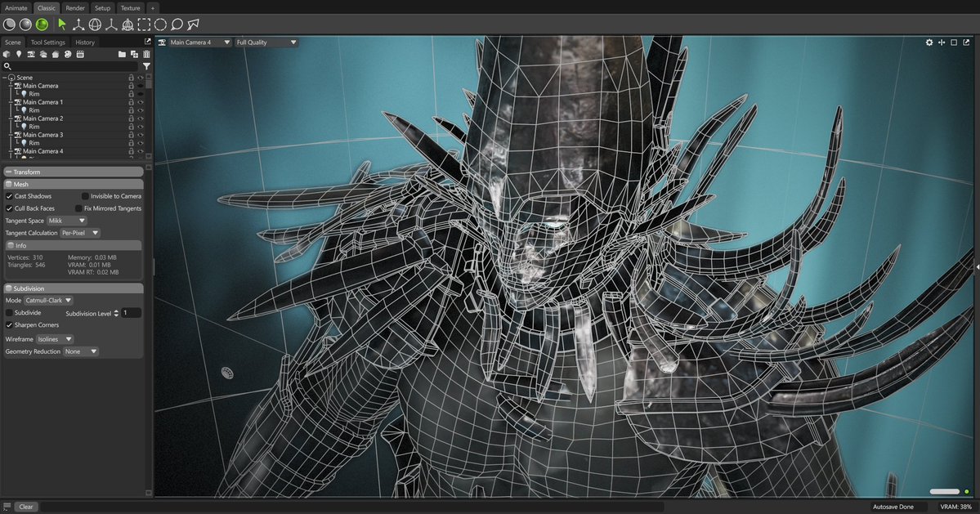Activate the translate gizmo tool
The height and width of the screenshot is (514, 980).
pyautogui.click(x=78, y=25)
